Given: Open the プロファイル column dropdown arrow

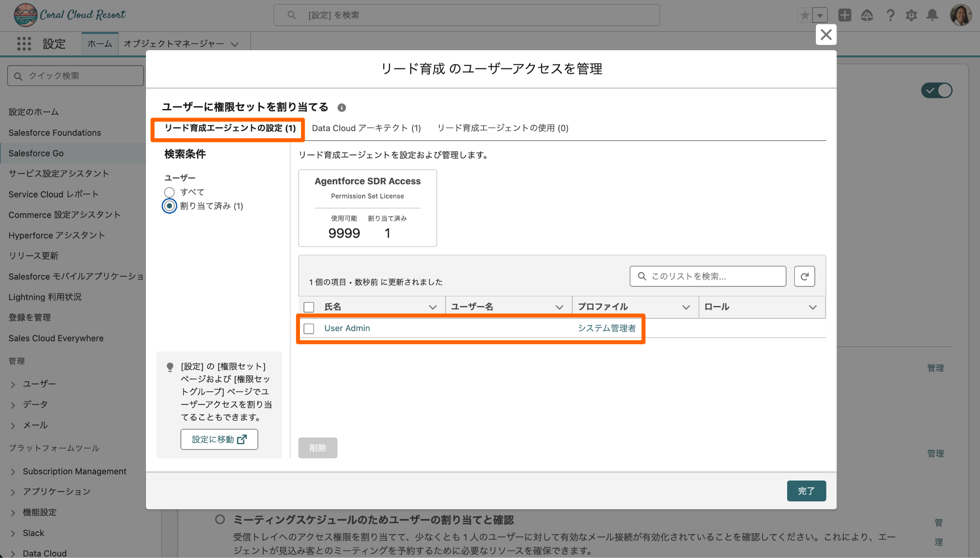Looking at the screenshot, I should click(x=686, y=307).
